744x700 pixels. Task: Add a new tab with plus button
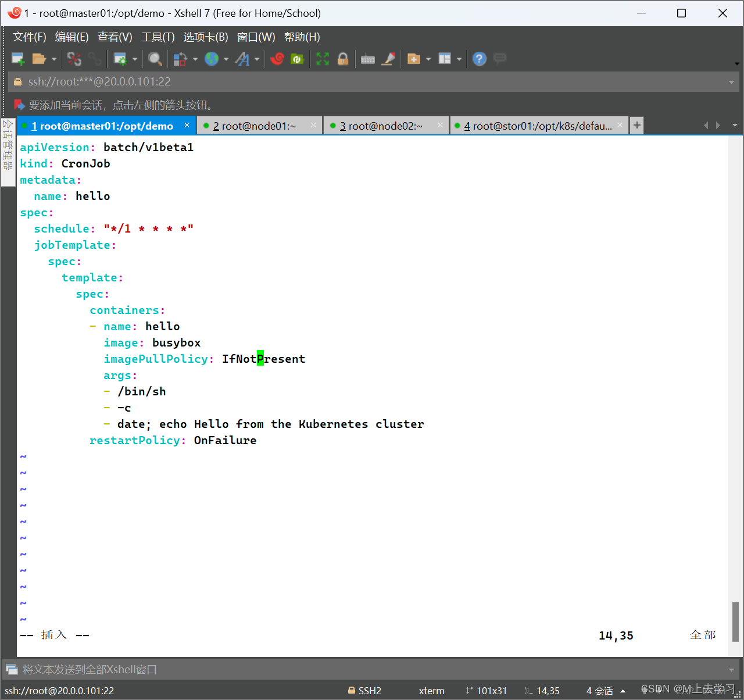pyautogui.click(x=637, y=125)
